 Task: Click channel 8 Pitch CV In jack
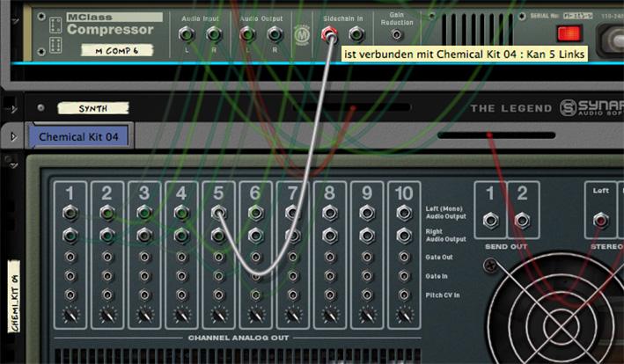[x=329, y=295]
